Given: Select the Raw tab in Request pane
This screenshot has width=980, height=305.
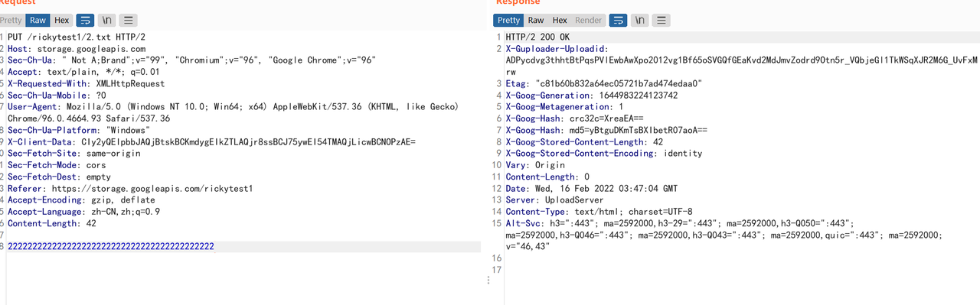Looking at the screenshot, I should coord(38,20).
